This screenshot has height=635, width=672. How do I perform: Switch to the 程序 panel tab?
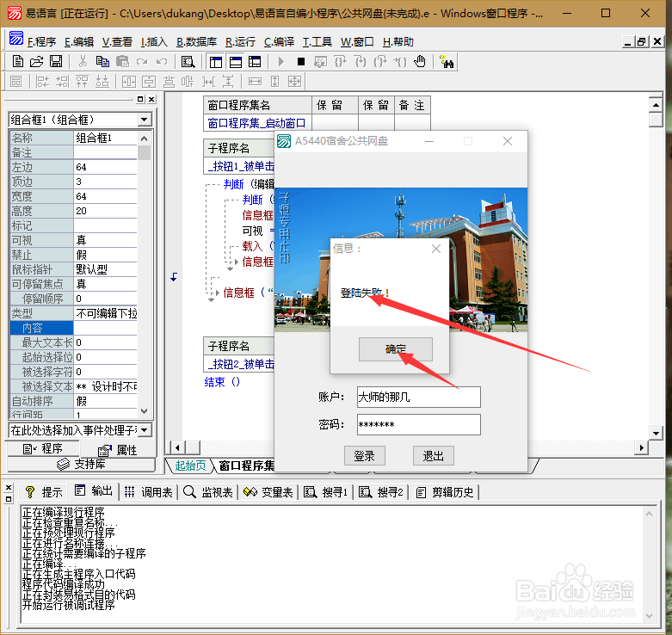pyautogui.click(x=43, y=448)
